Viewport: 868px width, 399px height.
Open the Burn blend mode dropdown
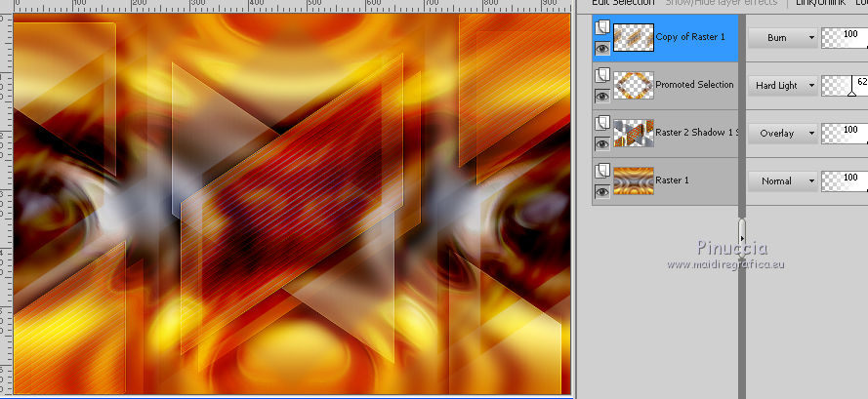(x=783, y=38)
